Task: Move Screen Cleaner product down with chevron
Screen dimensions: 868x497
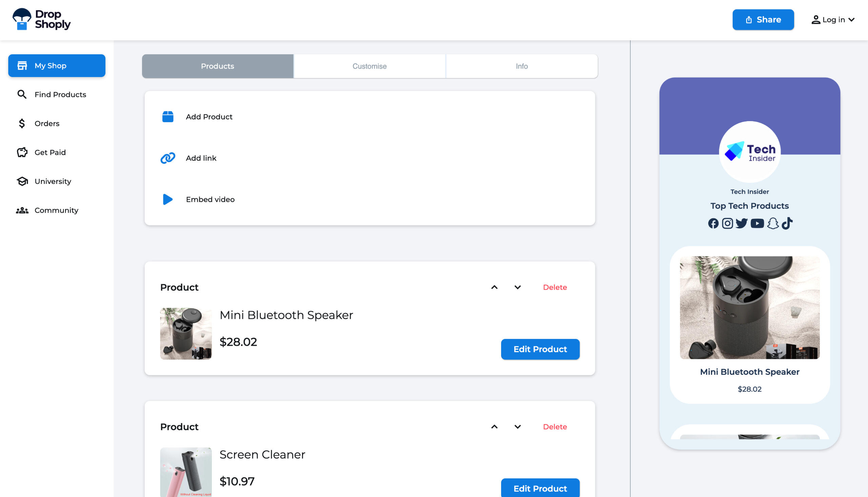Action: 517,427
